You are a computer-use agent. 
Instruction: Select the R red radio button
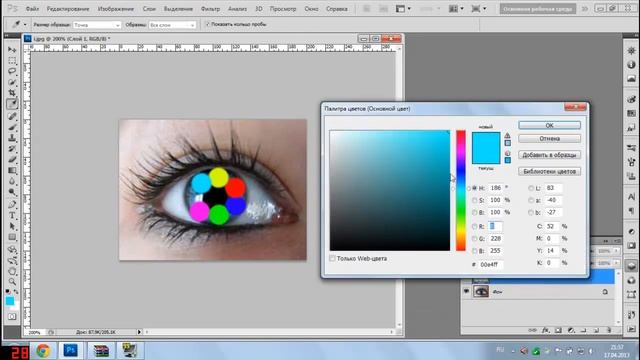coord(474,226)
